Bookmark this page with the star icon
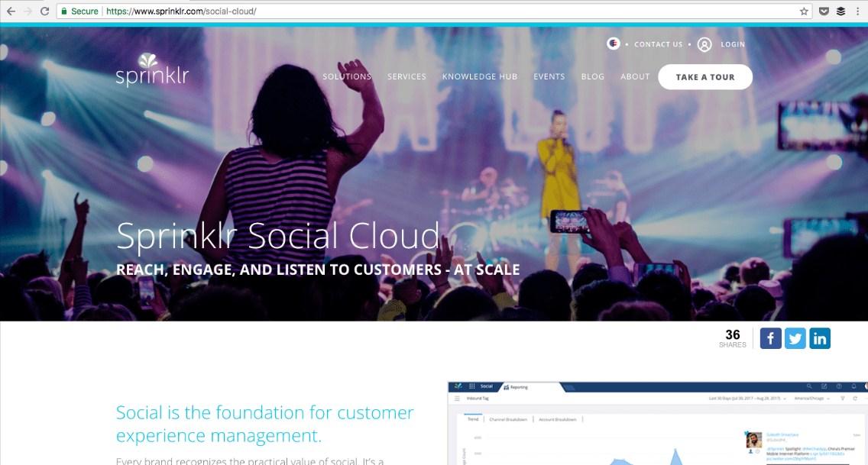The image size is (868, 465). point(804,11)
